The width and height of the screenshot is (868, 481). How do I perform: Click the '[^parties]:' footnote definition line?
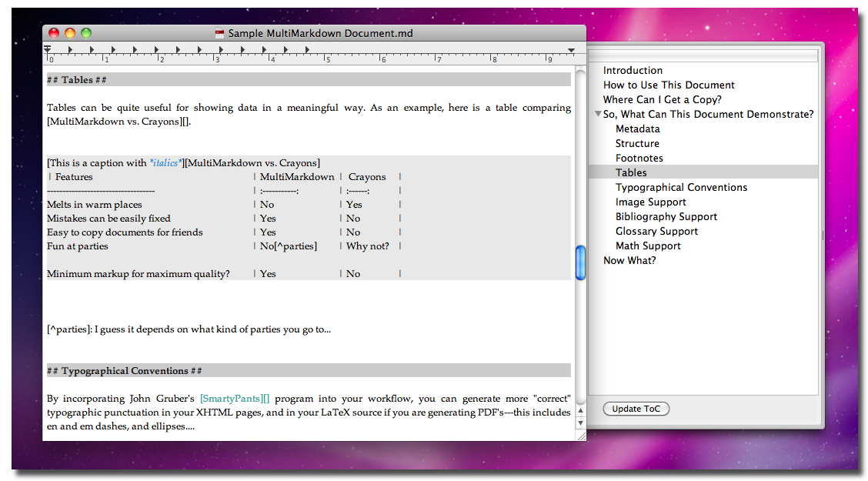tap(189, 329)
